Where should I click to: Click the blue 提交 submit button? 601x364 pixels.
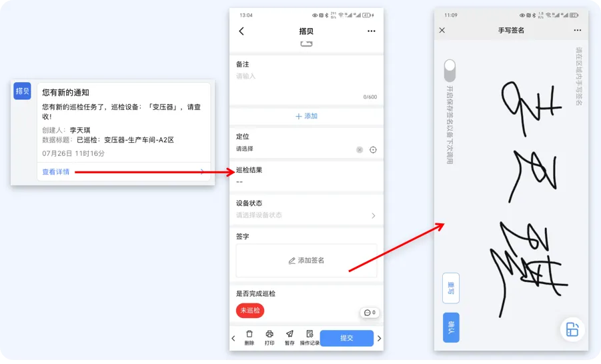(346, 338)
